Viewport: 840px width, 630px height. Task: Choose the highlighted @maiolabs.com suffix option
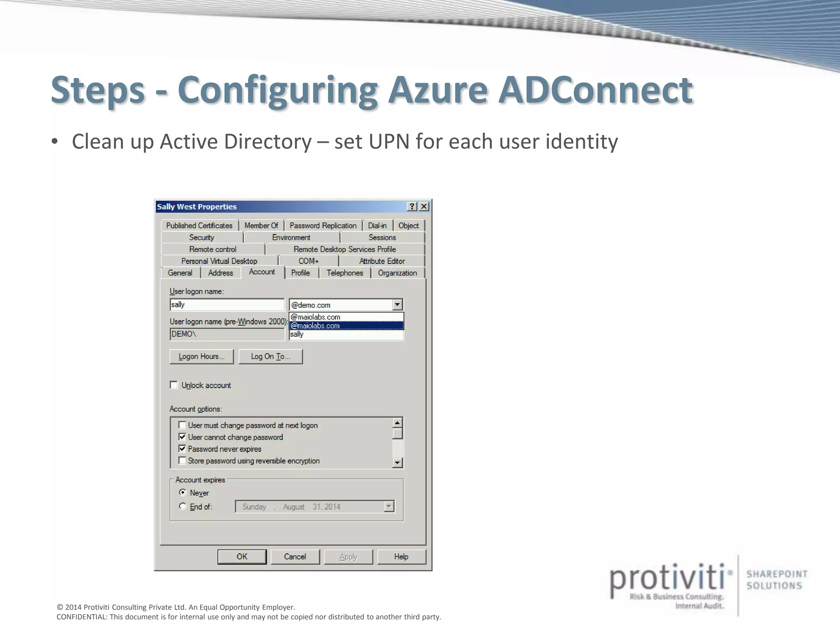pyautogui.click(x=347, y=326)
